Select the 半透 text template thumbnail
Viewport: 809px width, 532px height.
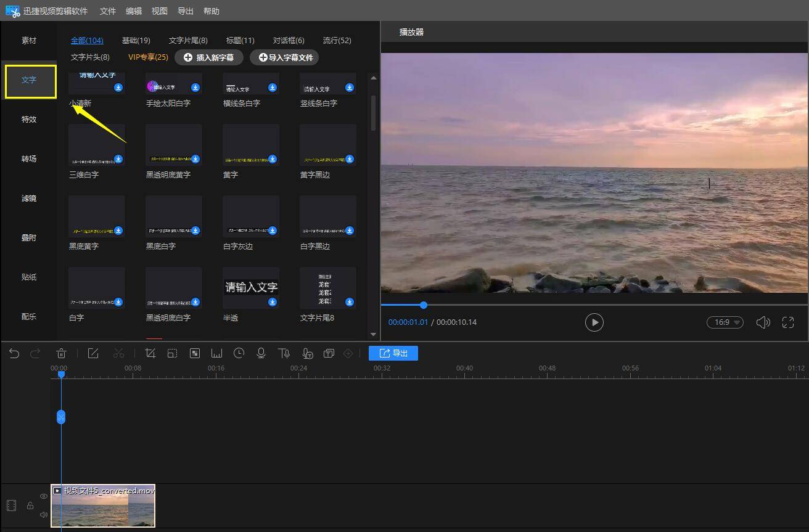(251, 288)
